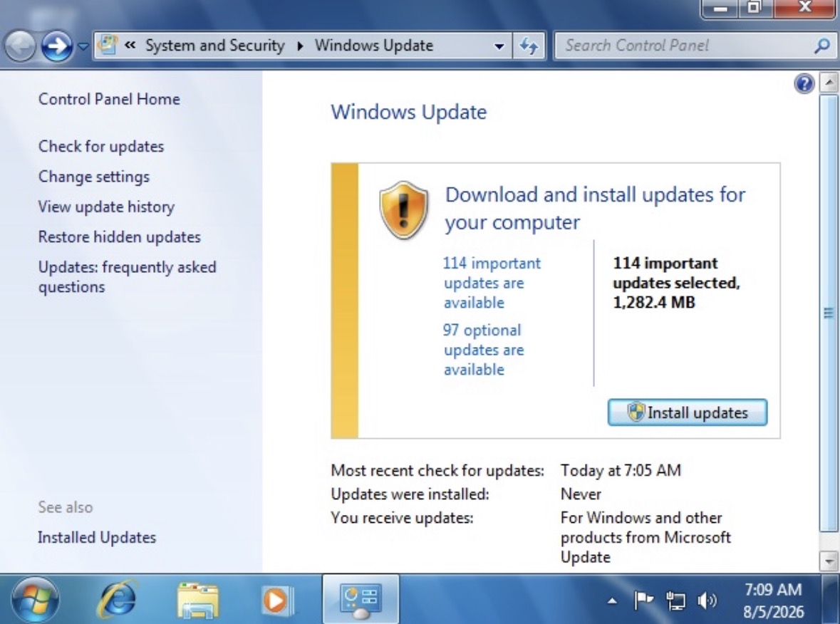Click the network tray icon
The width and height of the screenshot is (840, 624).
[x=675, y=601]
